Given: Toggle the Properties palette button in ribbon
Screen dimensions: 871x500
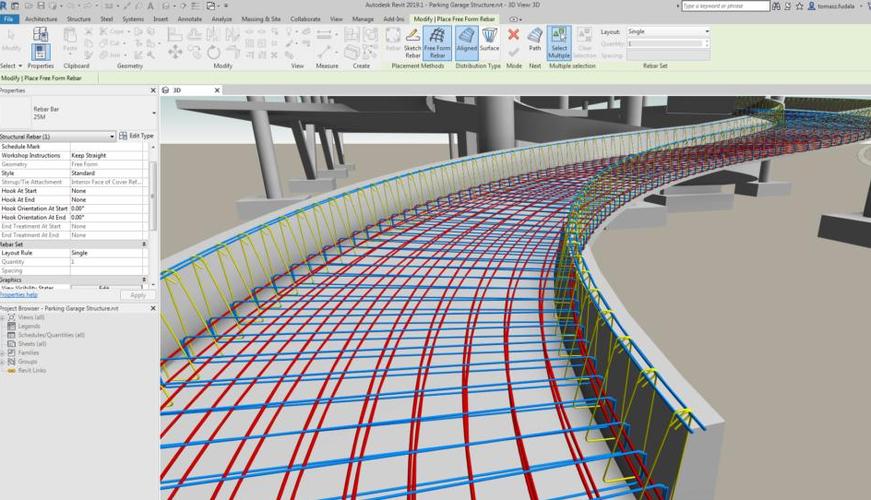Looking at the screenshot, I should tap(40, 52).
